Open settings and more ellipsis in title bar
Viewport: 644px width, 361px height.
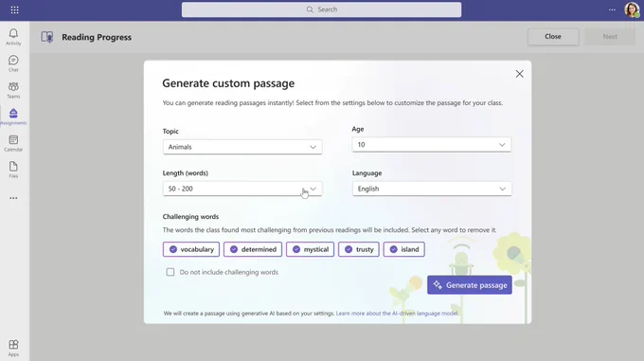click(x=612, y=9)
